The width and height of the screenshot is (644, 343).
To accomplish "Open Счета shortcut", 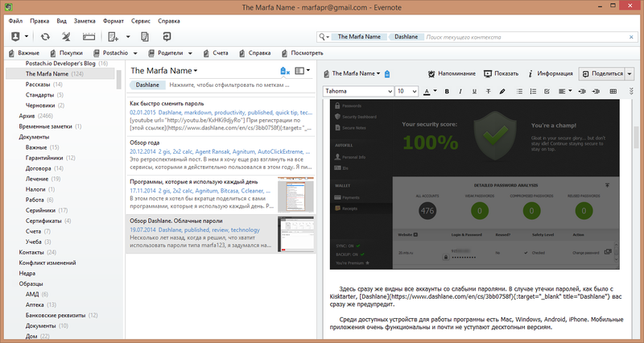I will click(216, 53).
